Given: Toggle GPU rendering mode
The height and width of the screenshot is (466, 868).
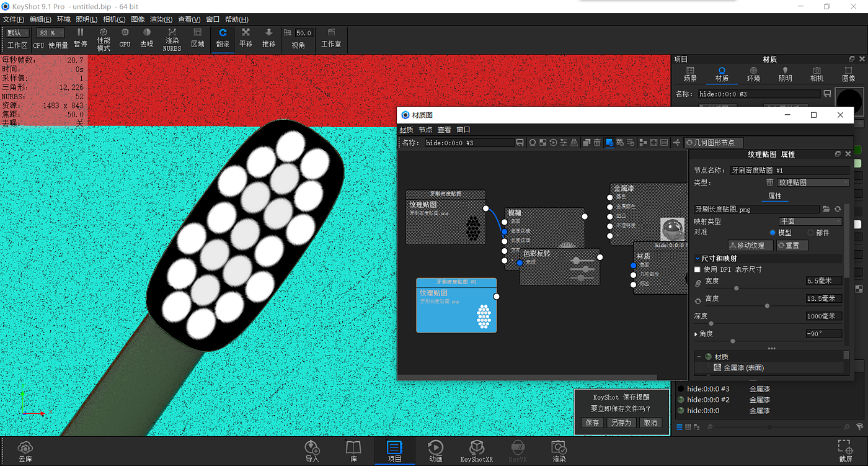Looking at the screenshot, I should (x=125, y=38).
